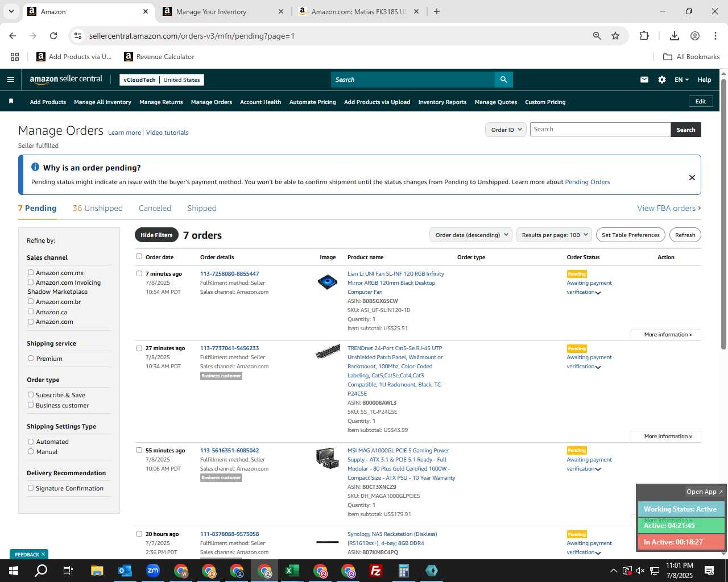Open the Seller Central hamburger menu
728x582 pixels.
point(11,80)
